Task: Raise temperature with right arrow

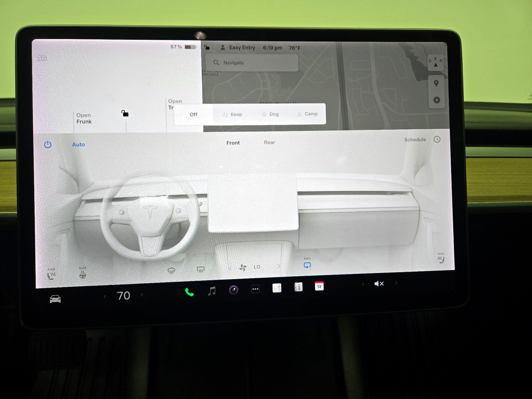Action: coord(142,295)
